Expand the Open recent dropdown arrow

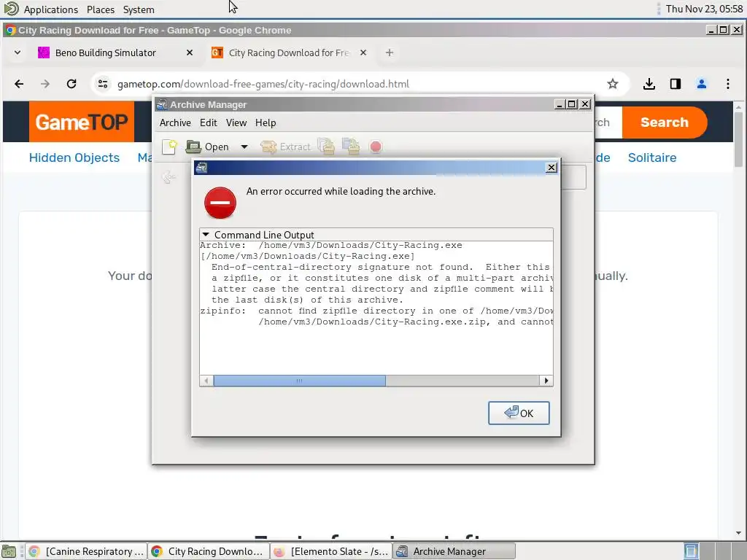pyautogui.click(x=244, y=147)
